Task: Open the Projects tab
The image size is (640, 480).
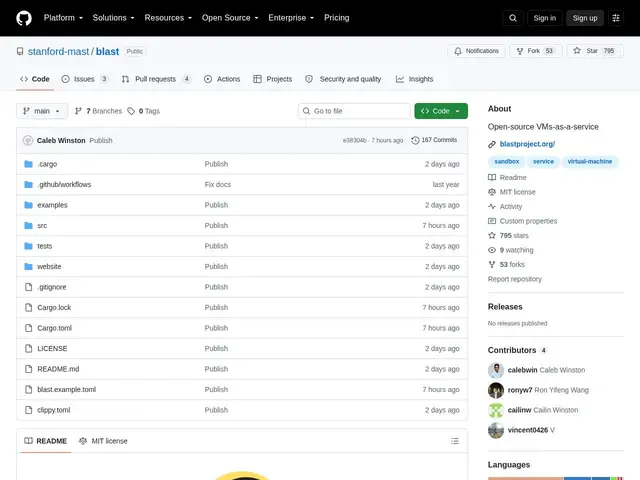Action: [x=272, y=79]
